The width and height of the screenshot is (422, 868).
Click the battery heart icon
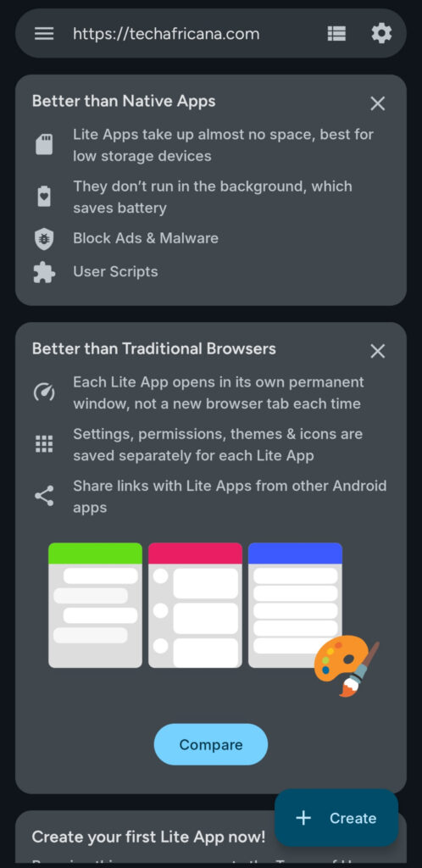click(x=44, y=197)
